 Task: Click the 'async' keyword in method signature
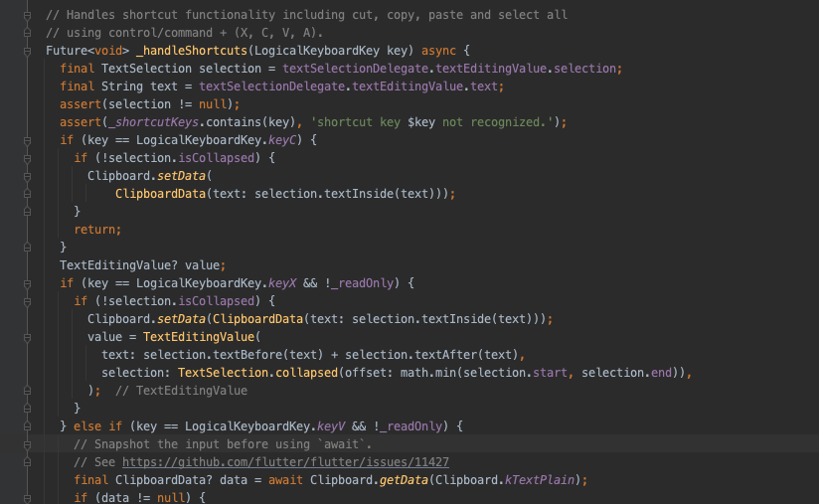coord(438,51)
